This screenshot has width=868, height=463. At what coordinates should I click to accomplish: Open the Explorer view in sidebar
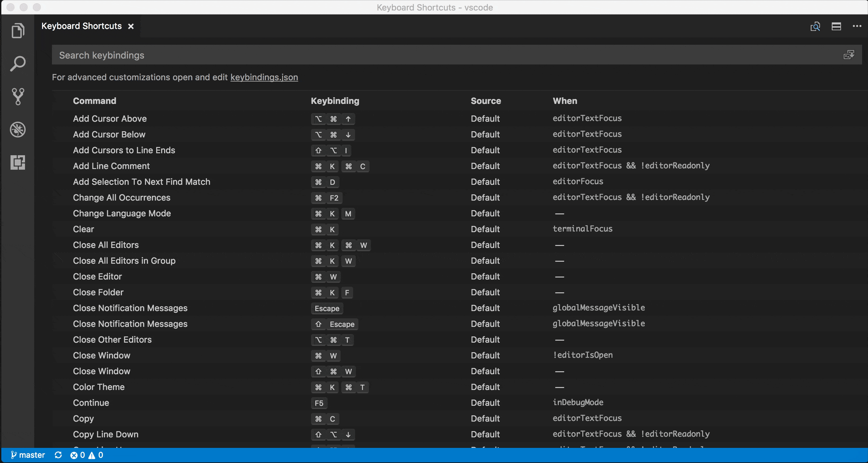(18, 31)
